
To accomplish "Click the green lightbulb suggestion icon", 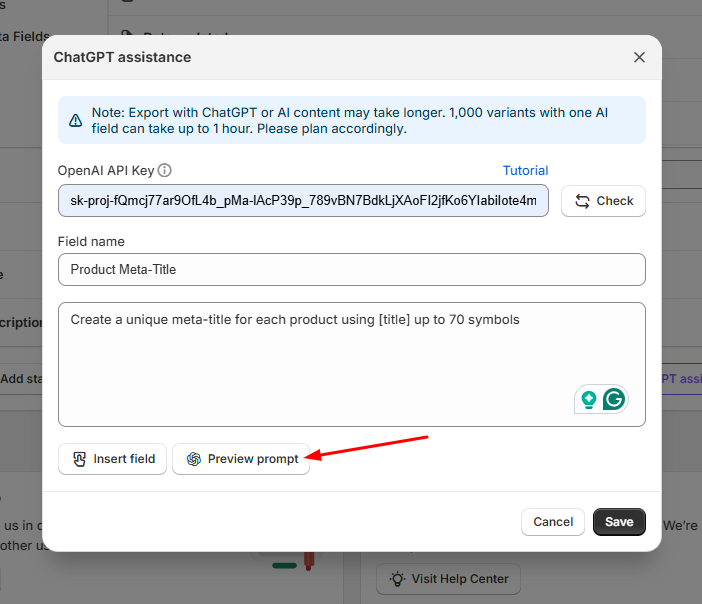I will [x=589, y=399].
